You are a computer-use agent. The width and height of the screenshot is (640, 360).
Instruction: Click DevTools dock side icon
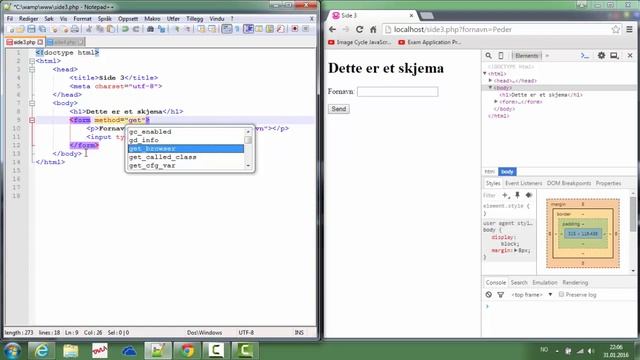click(614, 56)
